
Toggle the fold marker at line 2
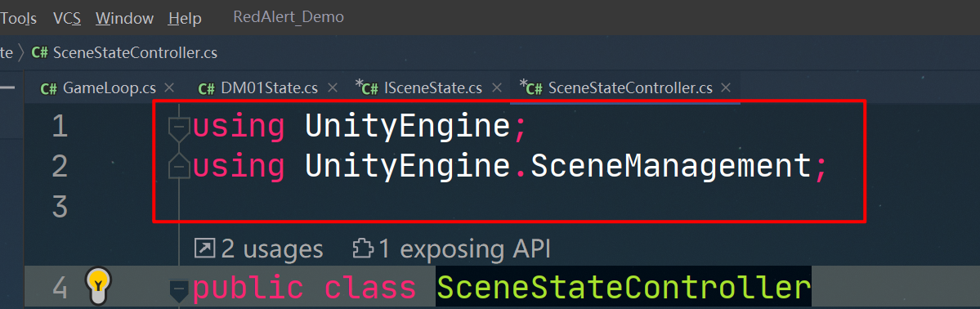179,167
